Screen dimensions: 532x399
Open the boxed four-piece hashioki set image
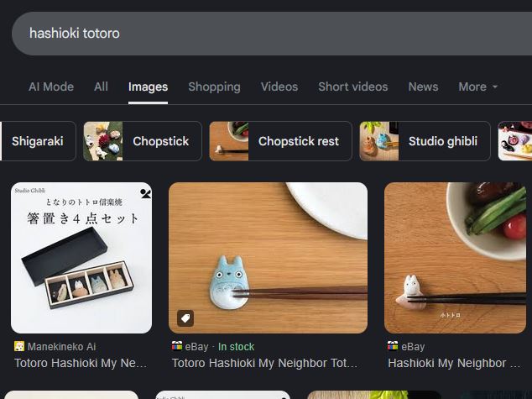tap(81, 258)
